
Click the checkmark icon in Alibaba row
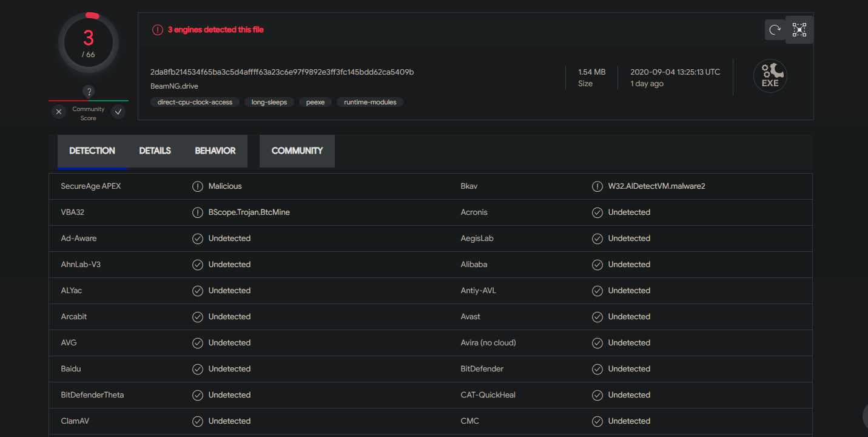pyautogui.click(x=597, y=265)
